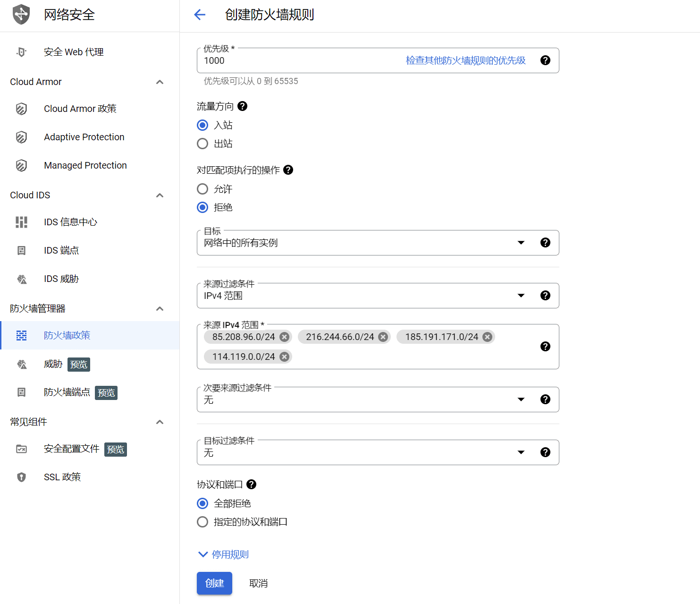Choose 允许 as the match action
The width and height of the screenshot is (700, 604).
click(202, 189)
